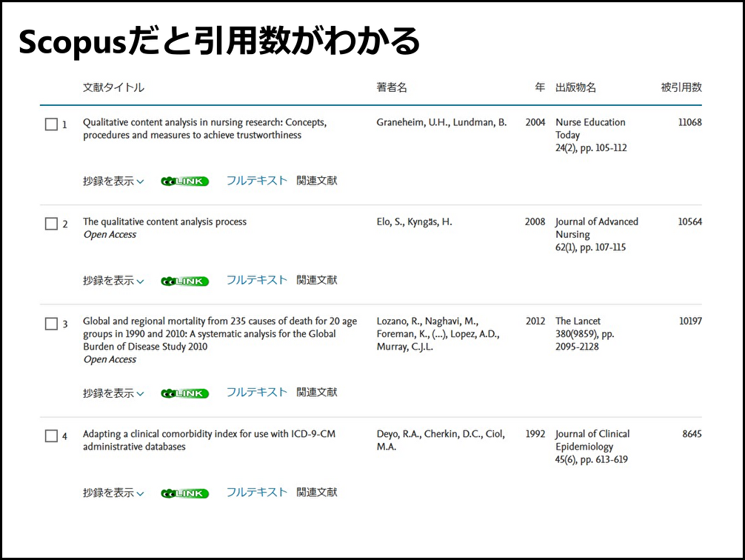Sort by 文献タイトル column header

tap(113, 87)
